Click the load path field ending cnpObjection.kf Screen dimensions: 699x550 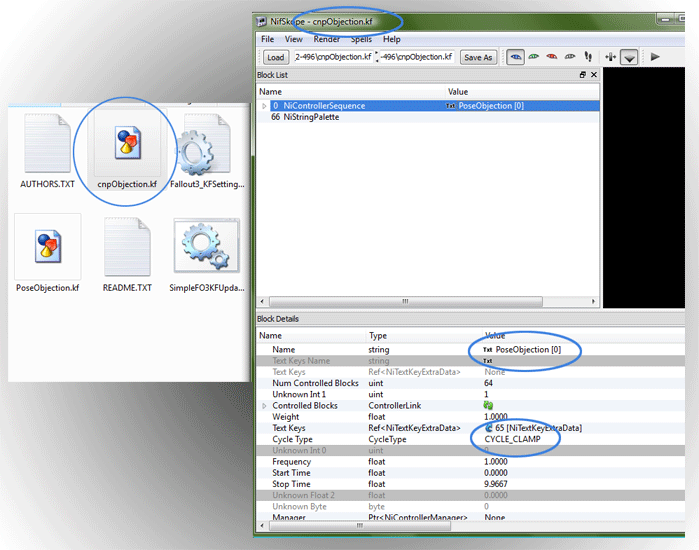(x=333, y=57)
